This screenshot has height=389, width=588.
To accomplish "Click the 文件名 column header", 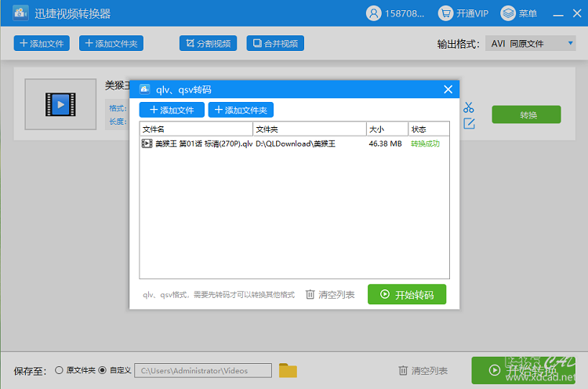I will click(196, 129).
